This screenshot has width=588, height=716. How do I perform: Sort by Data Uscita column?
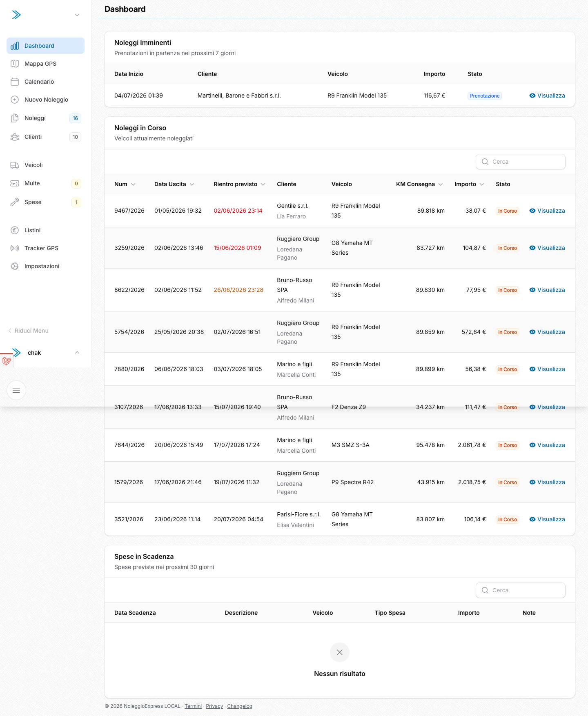pyautogui.click(x=174, y=184)
